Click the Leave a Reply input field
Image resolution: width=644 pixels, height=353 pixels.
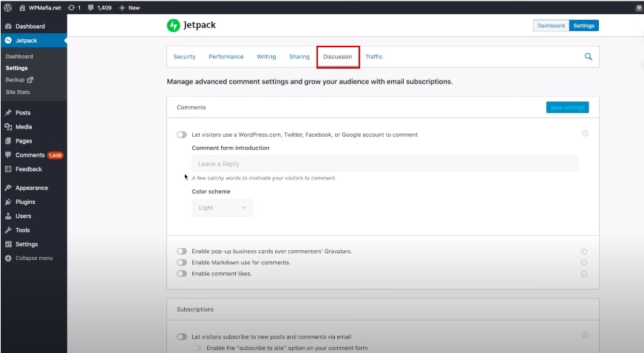(385, 164)
